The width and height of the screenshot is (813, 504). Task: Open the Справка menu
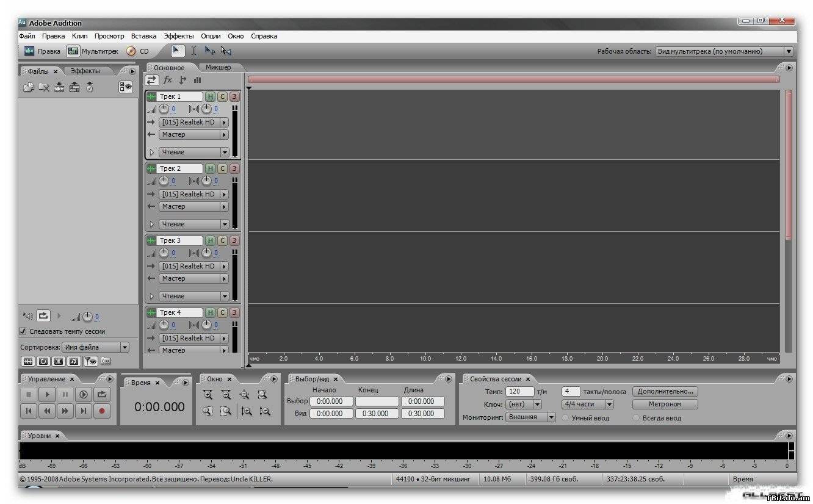(x=264, y=36)
